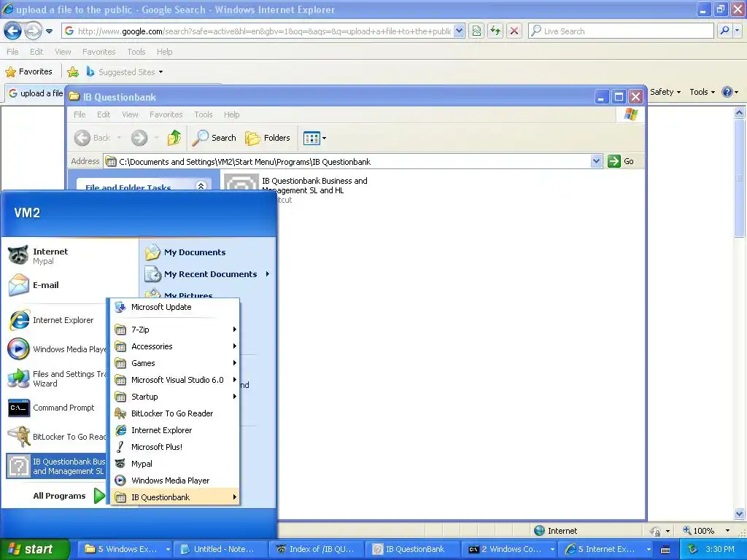Screen dimensions: 747x560
Task: Expand the 7-Zip program folder
Action: tap(175, 330)
